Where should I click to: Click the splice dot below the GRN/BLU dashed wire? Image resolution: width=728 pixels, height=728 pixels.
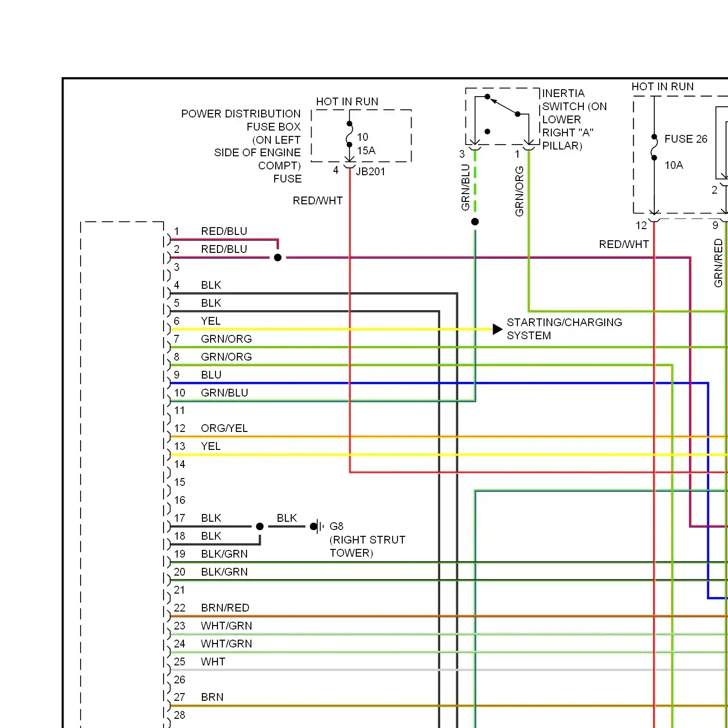(475, 222)
